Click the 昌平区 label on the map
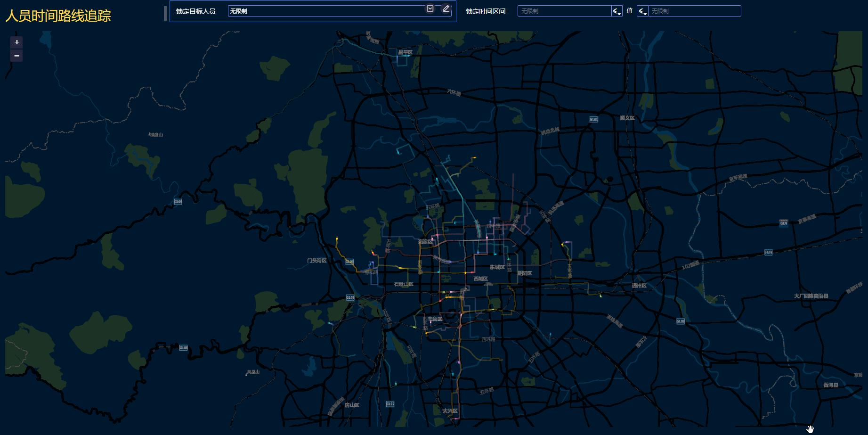 (405, 52)
